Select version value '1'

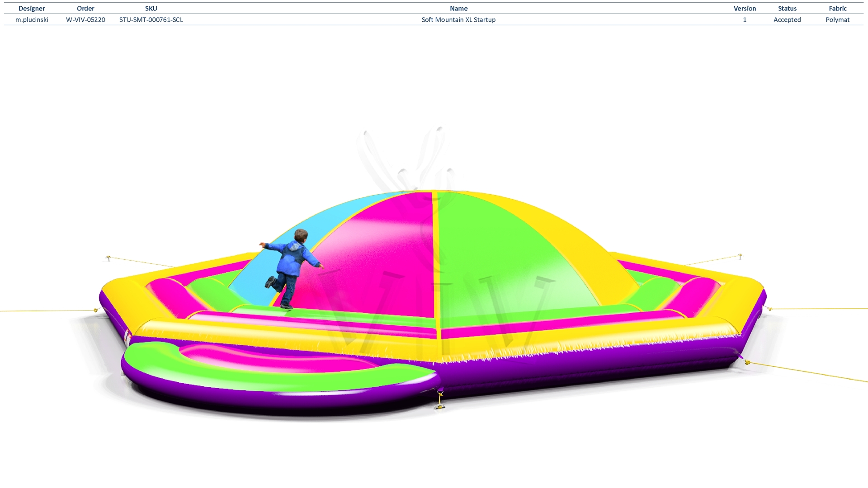point(745,20)
